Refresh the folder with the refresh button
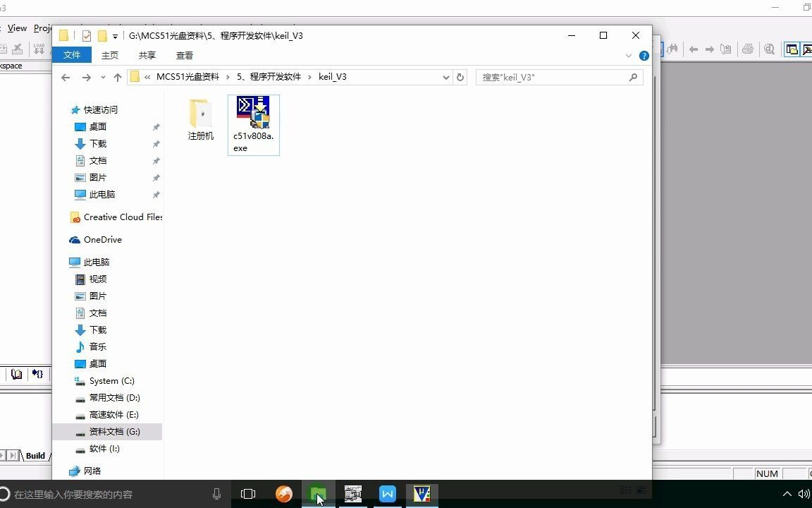Viewport: 812px width, 508px height. pyautogui.click(x=460, y=77)
